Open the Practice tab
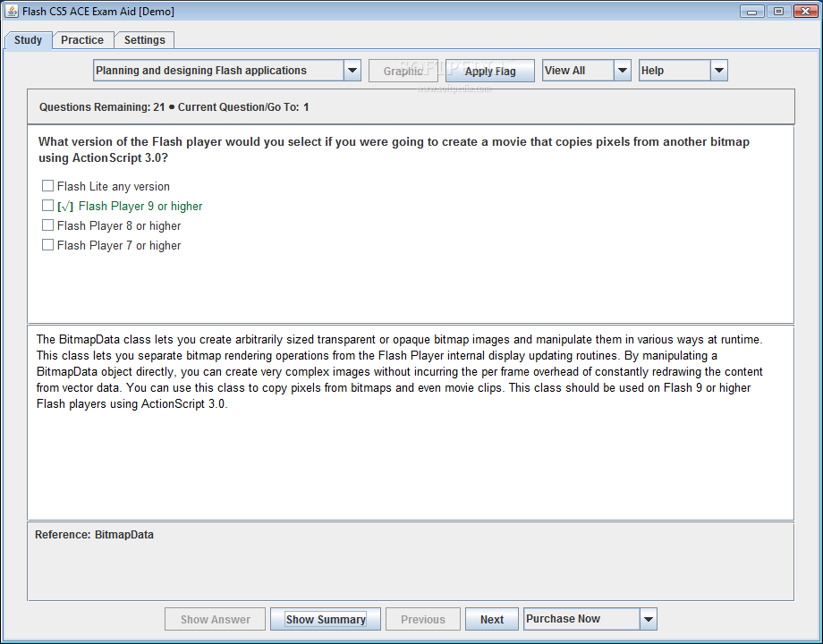This screenshot has width=823, height=644. pyautogui.click(x=82, y=40)
